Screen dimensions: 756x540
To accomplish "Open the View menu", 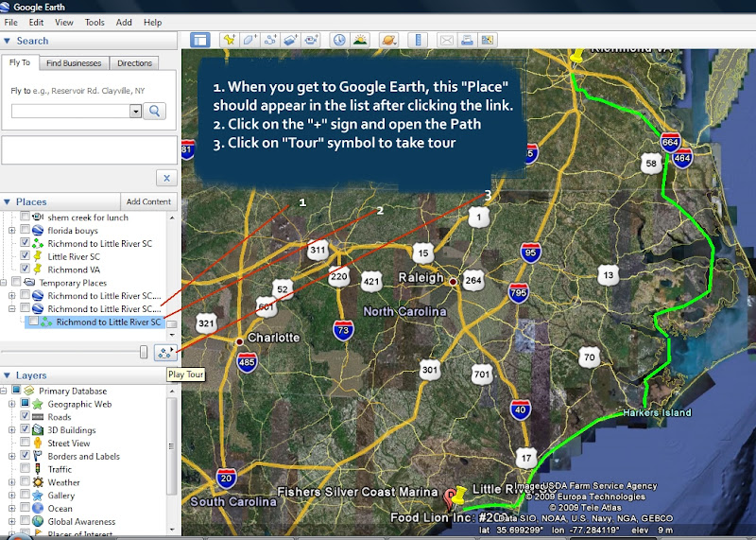I will click(x=63, y=22).
